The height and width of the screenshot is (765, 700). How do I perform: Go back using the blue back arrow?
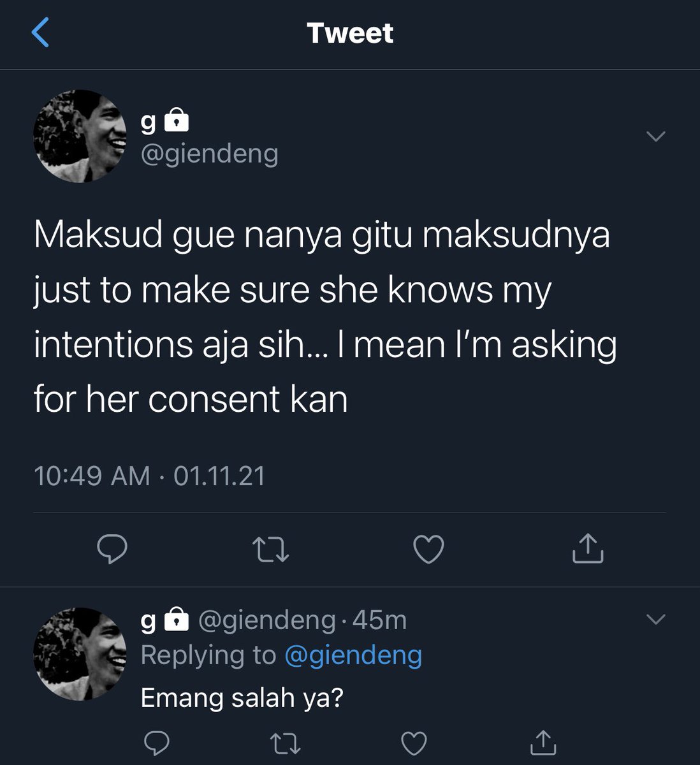click(40, 33)
